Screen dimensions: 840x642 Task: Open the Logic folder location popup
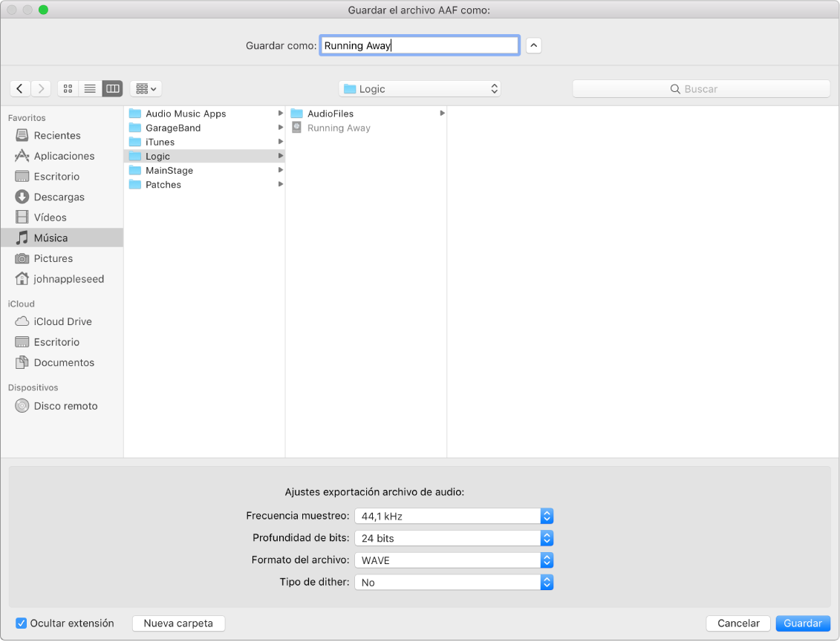coord(420,89)
